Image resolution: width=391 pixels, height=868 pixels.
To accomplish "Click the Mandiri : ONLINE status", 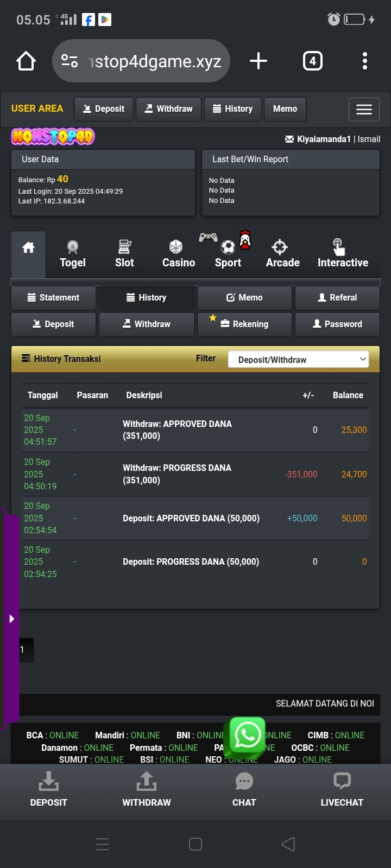I will 128,736.
